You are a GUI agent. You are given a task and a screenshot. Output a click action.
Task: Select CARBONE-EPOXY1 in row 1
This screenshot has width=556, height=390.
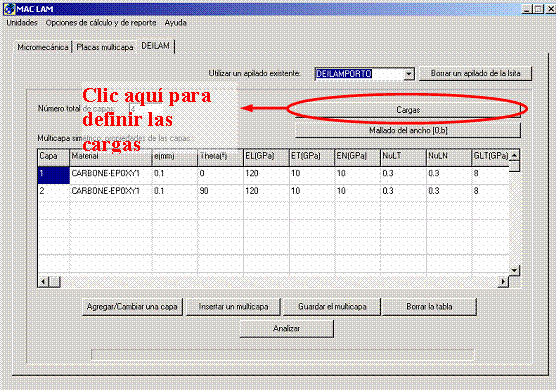tap(111, 175)
